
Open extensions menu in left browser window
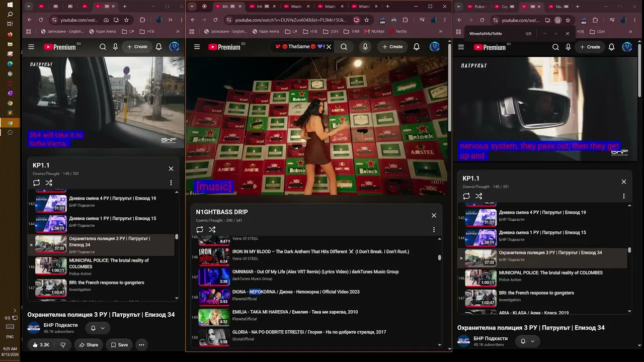142,20
